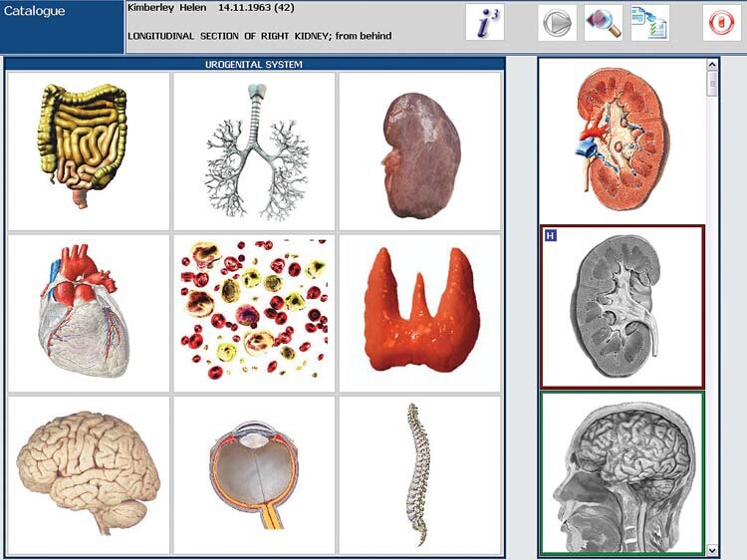Open the colored kidney section thumbnail
747x560 pixels.
pyautogui.click(x=622, y=140)
